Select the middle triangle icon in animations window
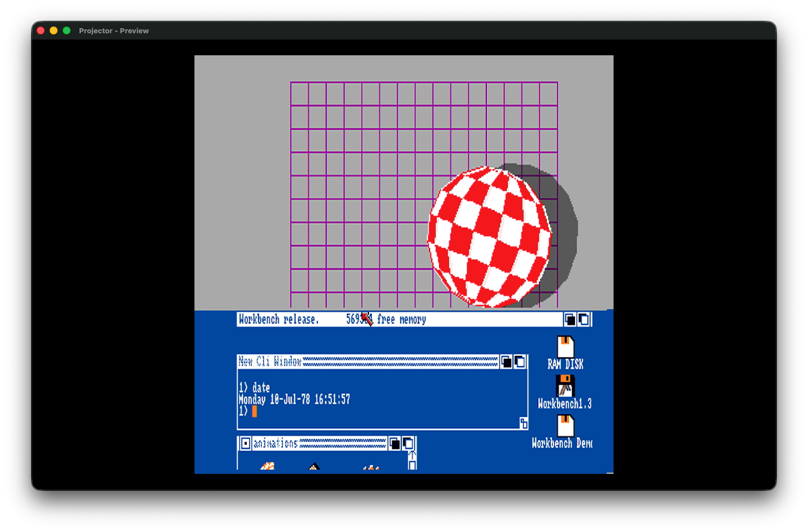The width and height of the screenshot is (808, 532). tap(314, 466)
